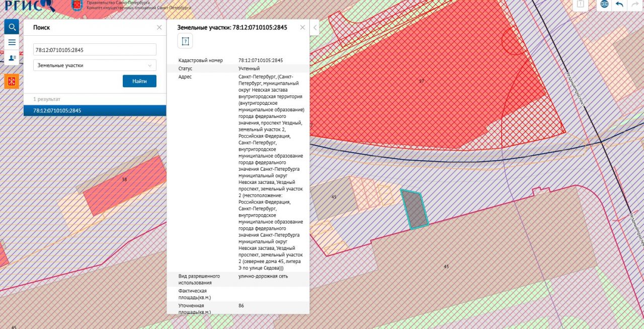Click the parcel geometry icon with question mark
This screenshot has height=329, width=644.
click(185, 41)
